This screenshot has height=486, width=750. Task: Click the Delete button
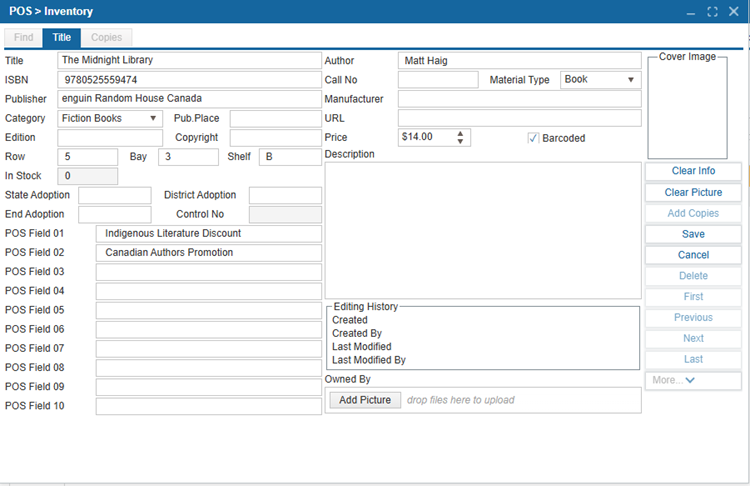tap(693, 276)
